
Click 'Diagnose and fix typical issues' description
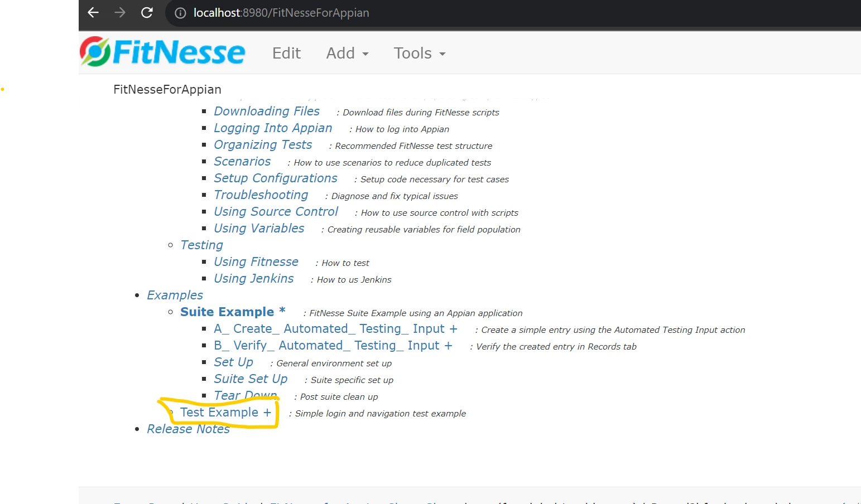point(395,196)
